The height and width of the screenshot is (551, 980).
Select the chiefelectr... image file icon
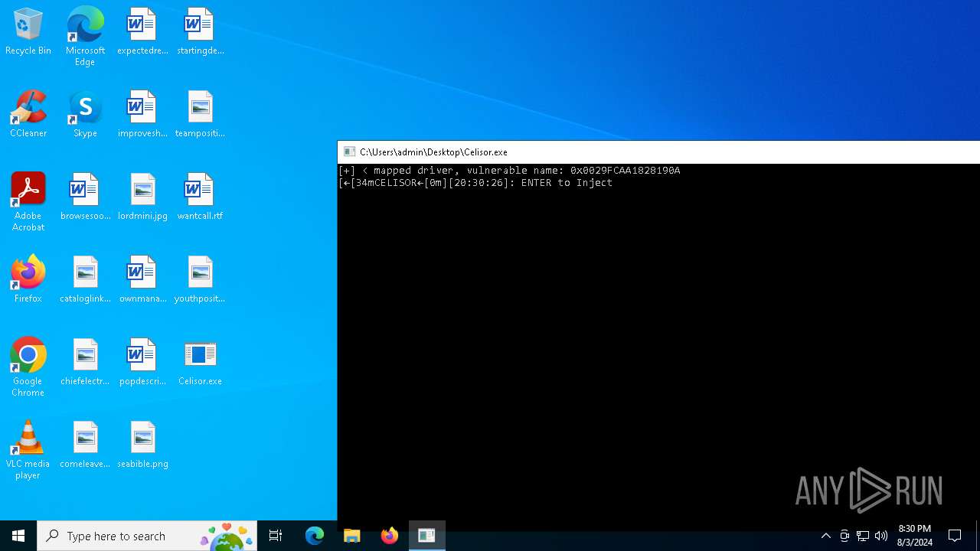point(85,362)
